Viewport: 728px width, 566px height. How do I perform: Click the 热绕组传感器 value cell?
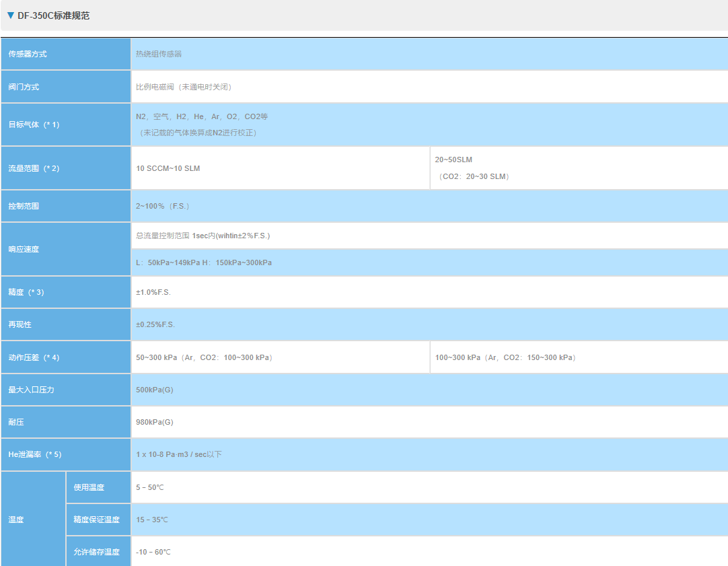(x=429, y=54)
